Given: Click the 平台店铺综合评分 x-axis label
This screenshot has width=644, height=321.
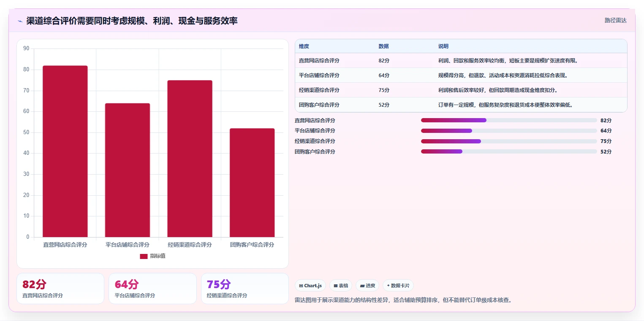Looking at the screenshot, I should click(x=128, y=245).
